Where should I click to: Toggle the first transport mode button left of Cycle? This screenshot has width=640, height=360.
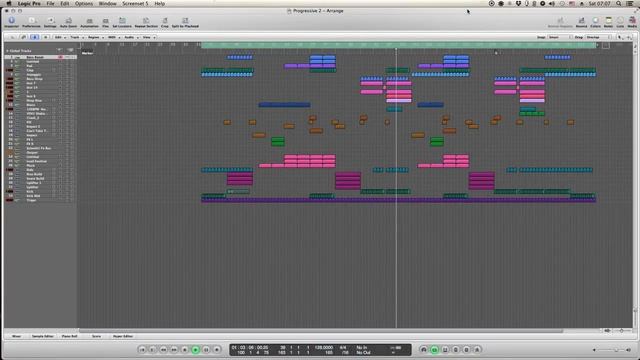point(424,349)
